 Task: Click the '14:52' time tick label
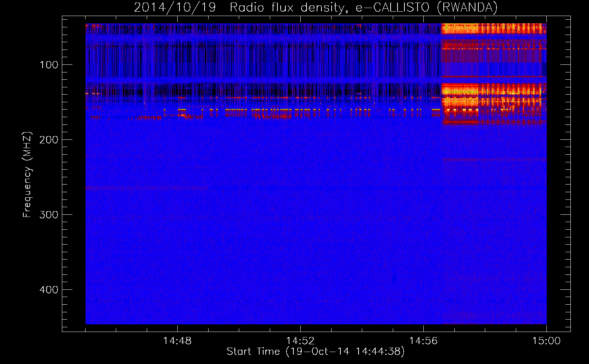click(300, 341)
